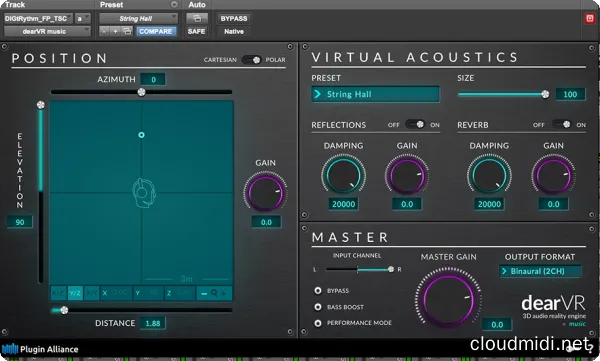Click the Y coordinate field in grid bar

148,293
